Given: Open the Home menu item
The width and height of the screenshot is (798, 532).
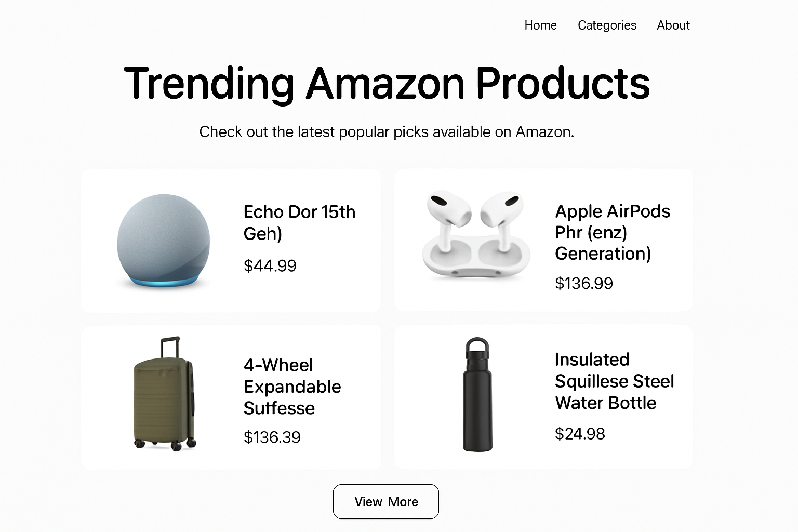Looking at the screenshot, I should pyautogui.click(x=540, y=25).
